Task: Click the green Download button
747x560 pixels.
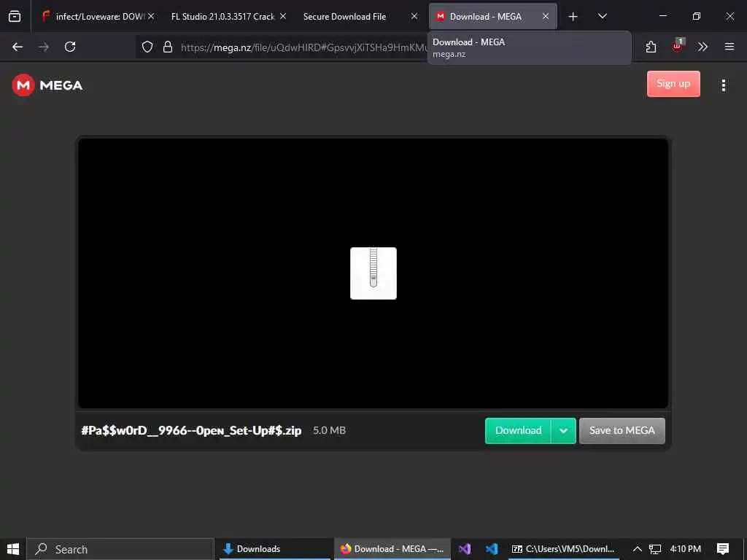Action: [519, 430]
